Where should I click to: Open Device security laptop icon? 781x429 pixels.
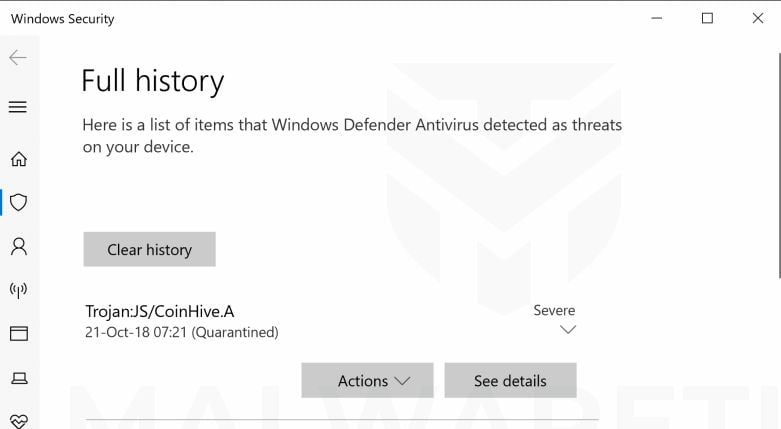tap(18, 377)
